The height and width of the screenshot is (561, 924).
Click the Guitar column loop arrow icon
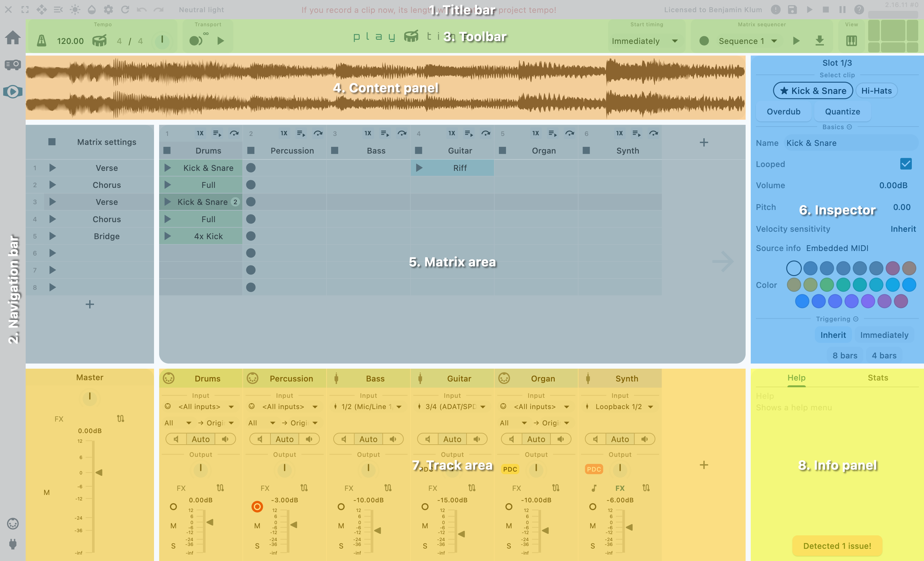[486, 133]
